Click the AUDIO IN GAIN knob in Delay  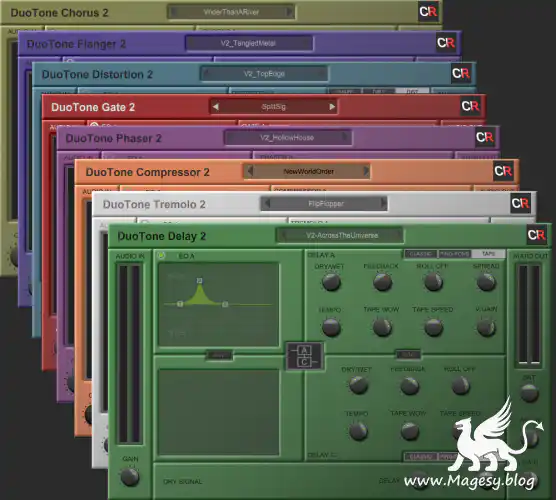point(130,477)
